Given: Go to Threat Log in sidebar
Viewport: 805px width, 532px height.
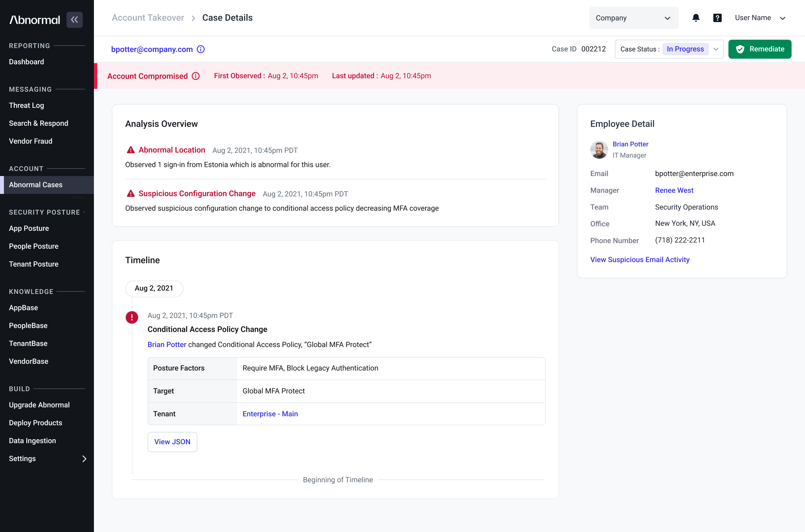Looking at the screenshot, I should (27, 105).
